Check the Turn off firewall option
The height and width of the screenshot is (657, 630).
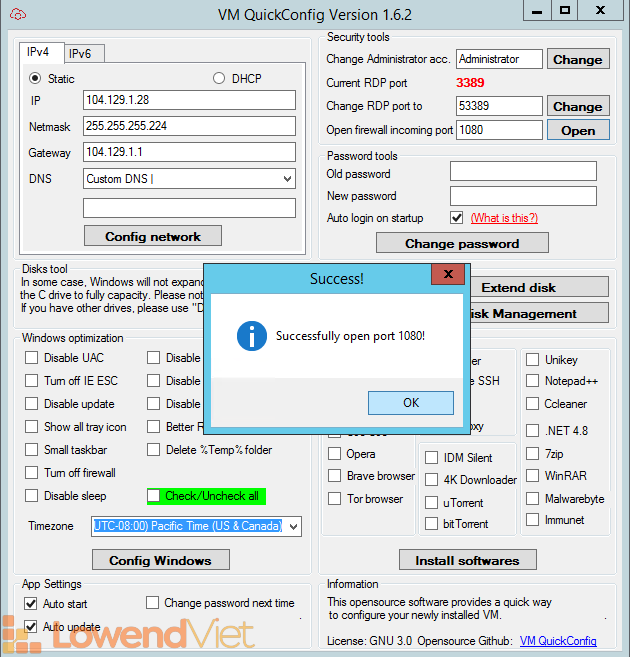pos(32,473)
